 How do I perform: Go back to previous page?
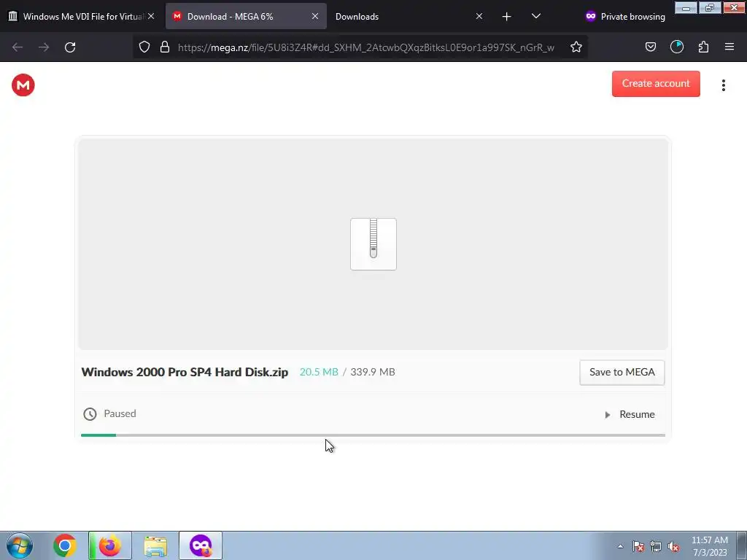pyautogui.click(x=18, y=47)
